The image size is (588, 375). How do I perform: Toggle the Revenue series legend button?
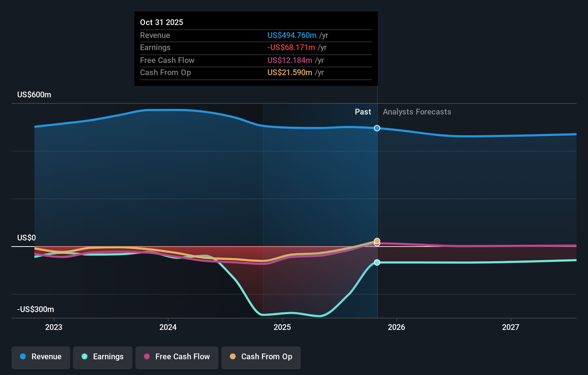click(x=41, y=357)
